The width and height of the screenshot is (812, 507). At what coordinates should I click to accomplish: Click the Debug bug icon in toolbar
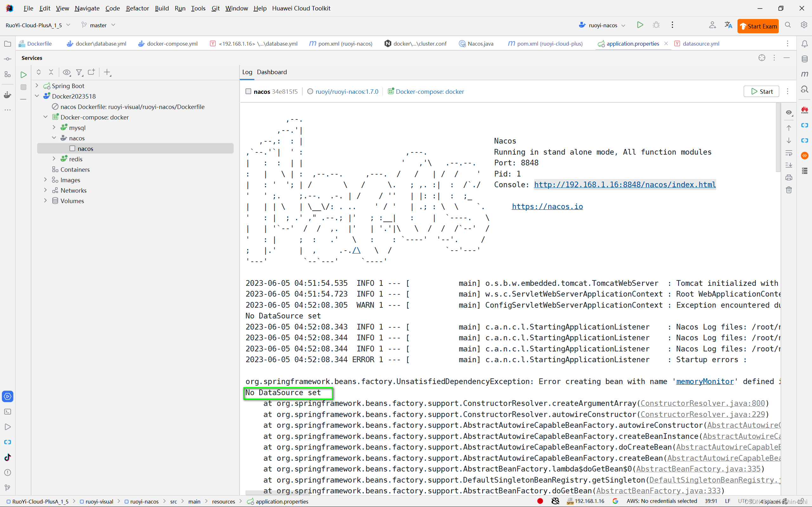656,25
